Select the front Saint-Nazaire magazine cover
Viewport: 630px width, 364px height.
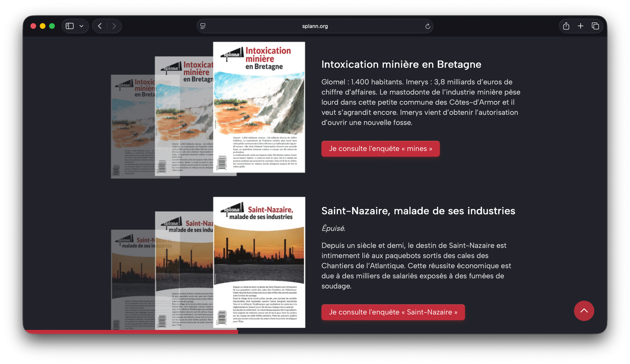[x=259, y=262]
